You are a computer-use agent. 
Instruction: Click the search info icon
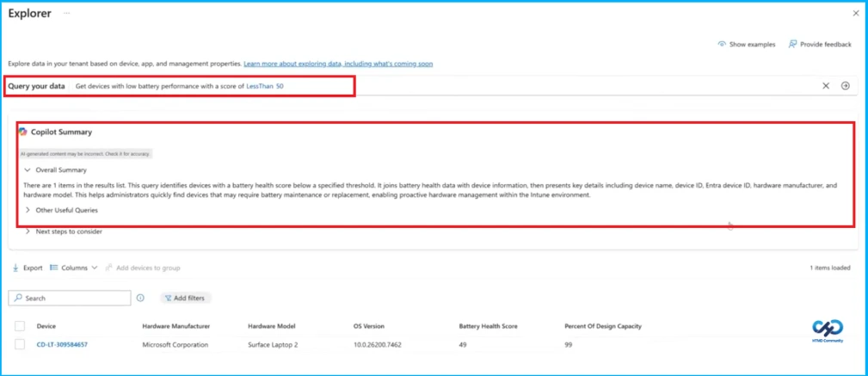coord(140,298)
